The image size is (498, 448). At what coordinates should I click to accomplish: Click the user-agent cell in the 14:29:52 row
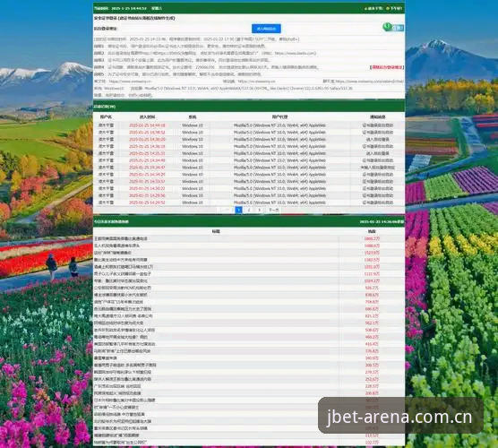[279, 202]
